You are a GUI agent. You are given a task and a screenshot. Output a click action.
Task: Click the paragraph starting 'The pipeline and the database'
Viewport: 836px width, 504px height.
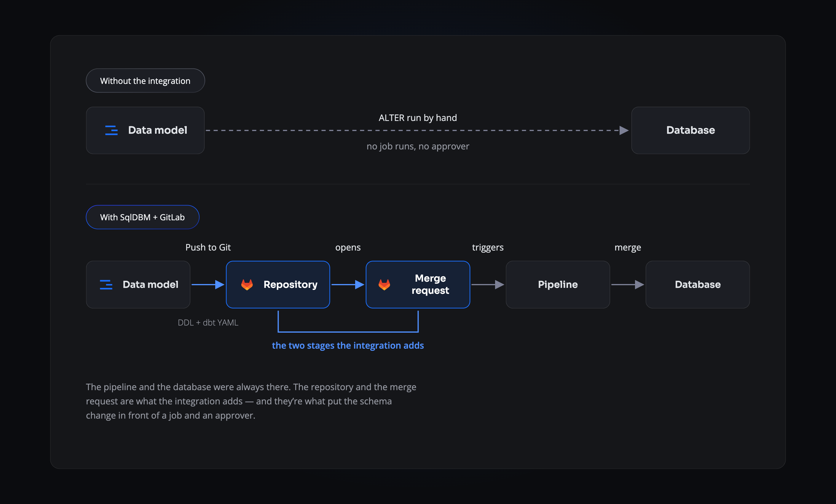coord(251,401)
